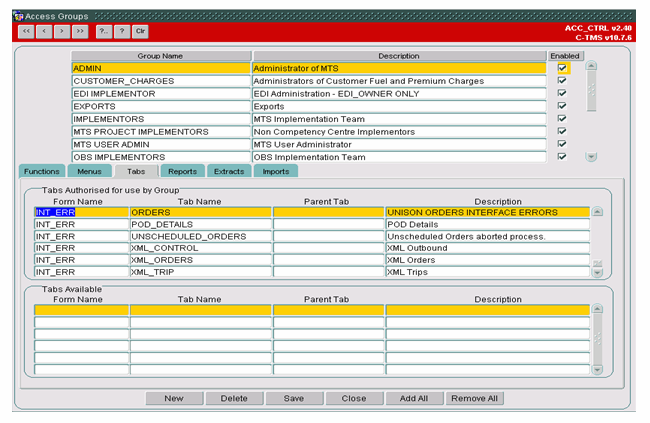Click Tabs Available scrollbar down arrow
The image size is (650, 423).
coord(597,370)
